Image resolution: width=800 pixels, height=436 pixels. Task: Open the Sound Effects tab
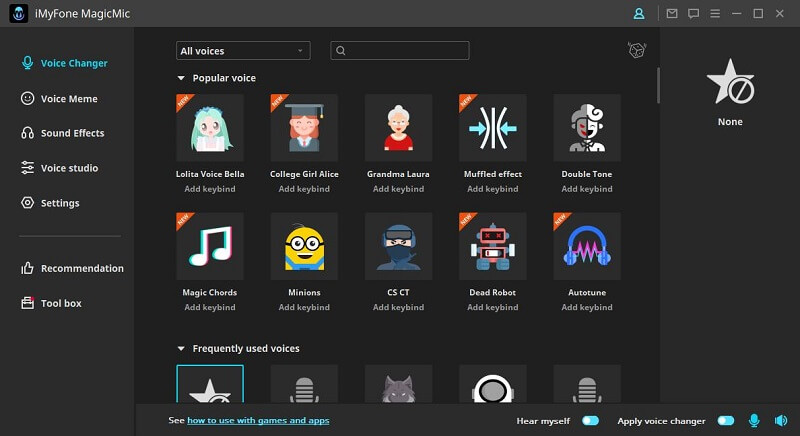pyautogui.click(x=63, y=133)
